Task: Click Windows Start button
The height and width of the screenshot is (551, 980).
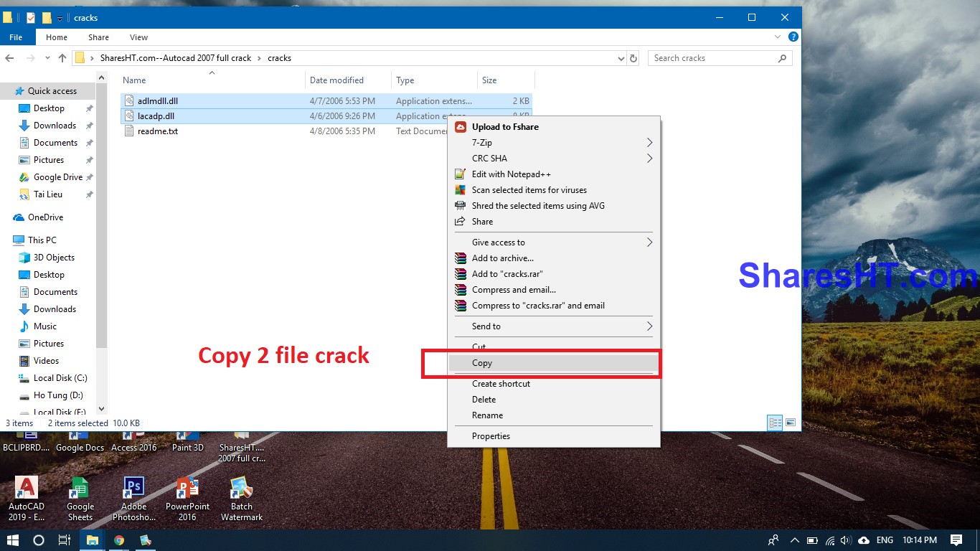Action: pyautogui.click(x=13, y=540)
